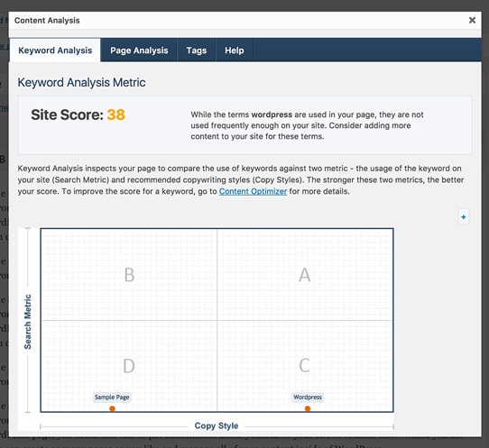Click the Content Analysis dialog title

pos(47,21)
